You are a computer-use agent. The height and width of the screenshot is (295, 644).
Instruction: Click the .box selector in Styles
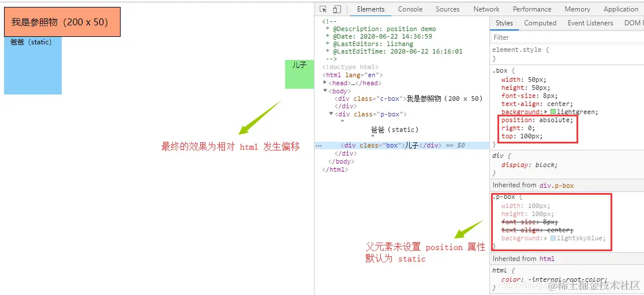pos(500,70)
